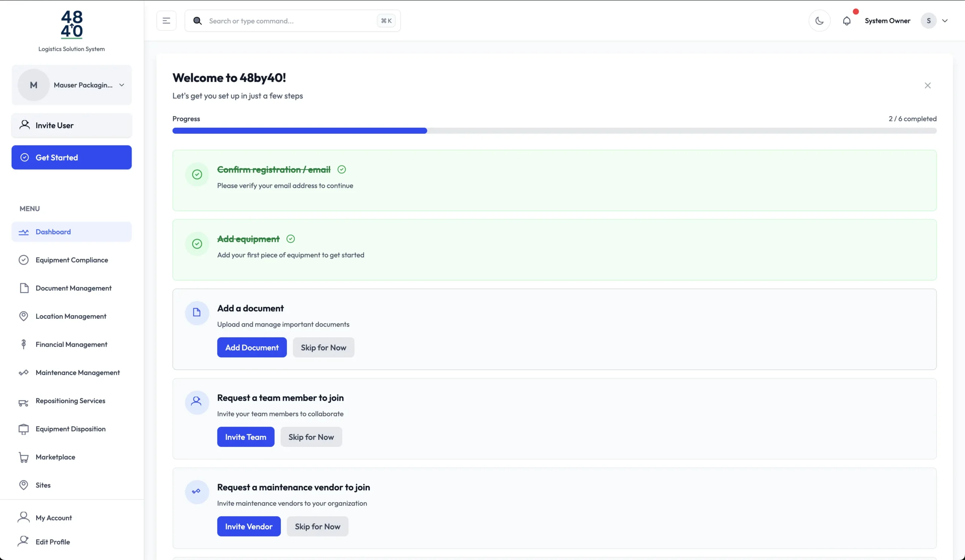This screenshot has width=965, height=560.
Task: Click the search magnifier icon
Action: click(197, 21)
